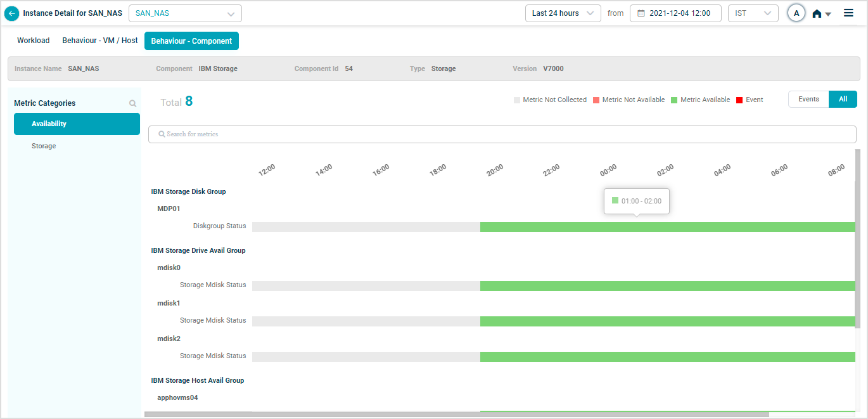This screenshot has width=868, height=419.
Task: Select the Storage metric category
Action: coord(44,146)
